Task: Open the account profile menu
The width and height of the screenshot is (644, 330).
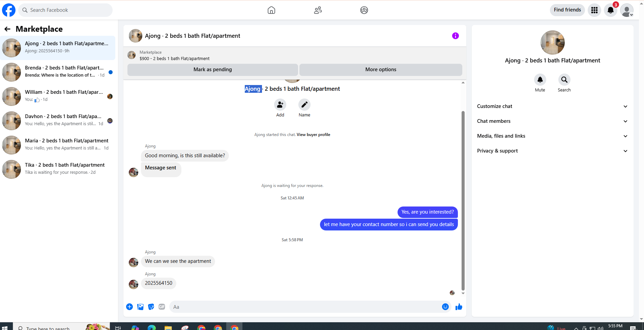Action: pos(627,10)
